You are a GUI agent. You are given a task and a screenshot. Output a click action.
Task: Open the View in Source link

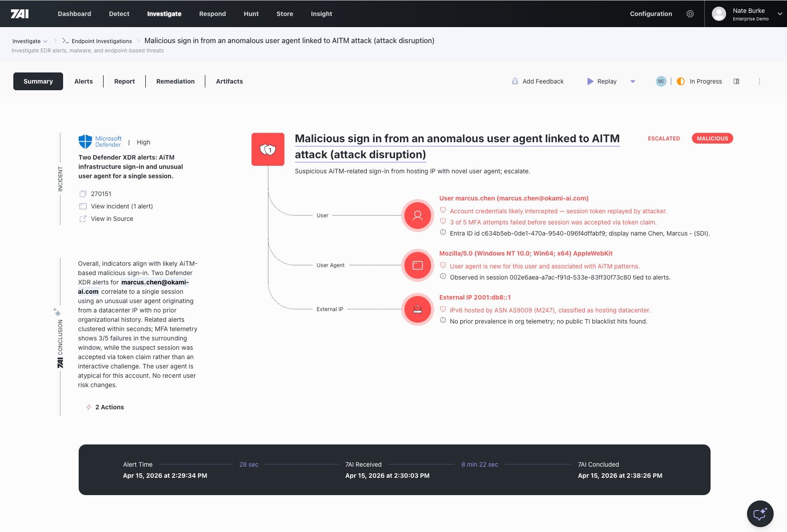pyautogui.click(x=112, y=219)
